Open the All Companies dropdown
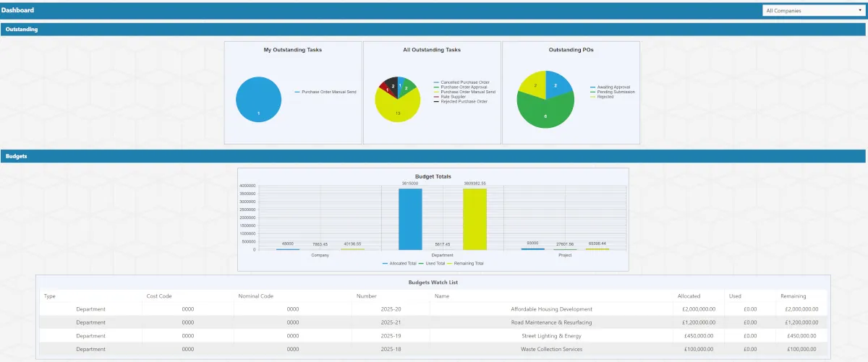 pos(813,11)
